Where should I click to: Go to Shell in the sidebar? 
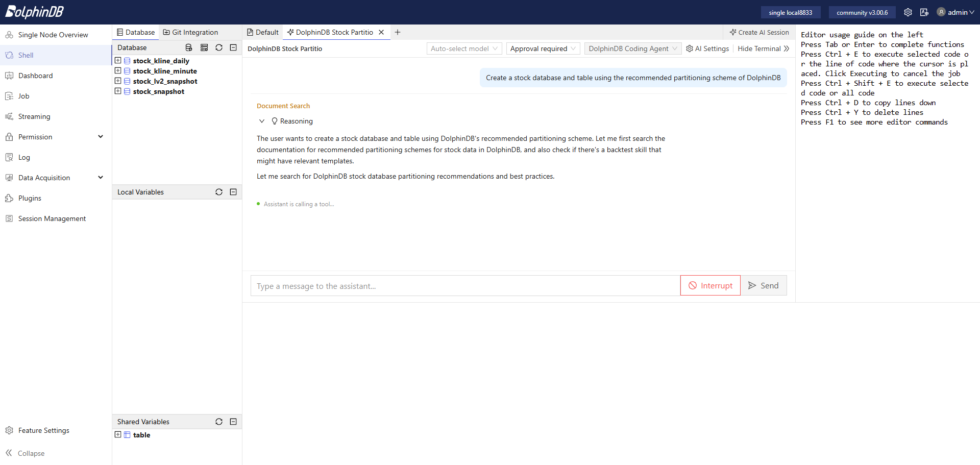[56, 55]
